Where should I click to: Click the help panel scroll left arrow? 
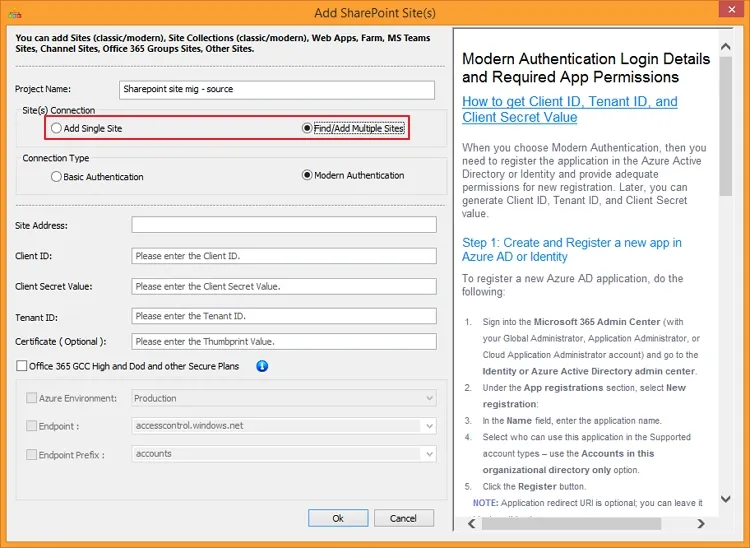(462, 523)
